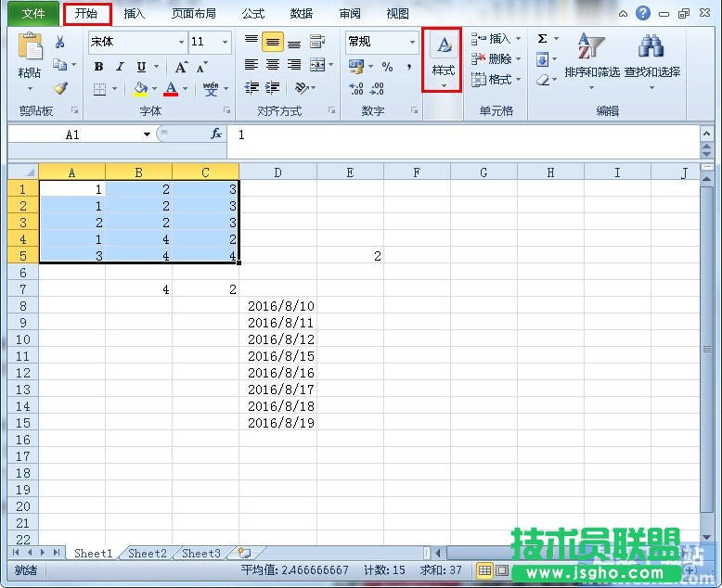722x588 pixels.
Task: Click the phonetic guide wén icon
Action: [x=211, y=88]
